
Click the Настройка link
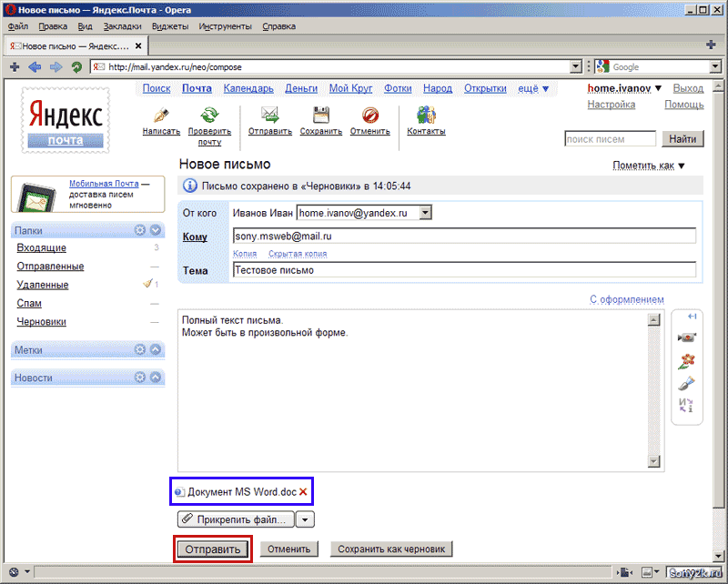click(x=611, y=105)
